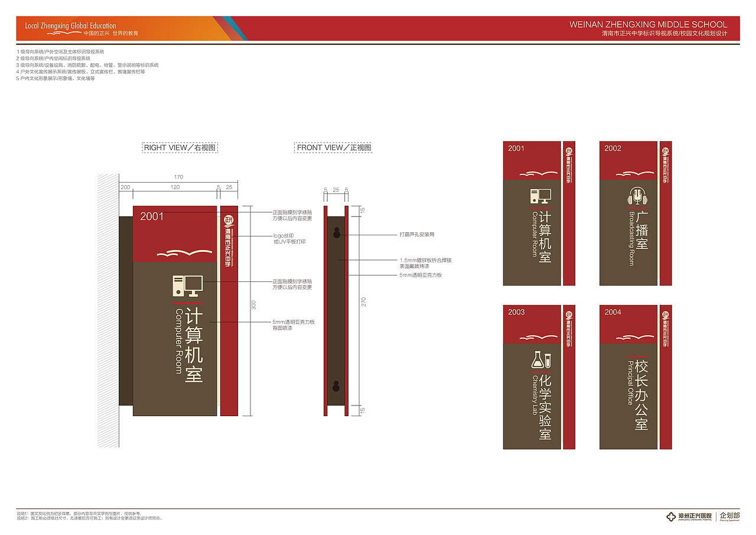This screenshot has width=756, height=535.
Task: Click the computer icon on the right-view sign drawing
Action: coord(188,286)
